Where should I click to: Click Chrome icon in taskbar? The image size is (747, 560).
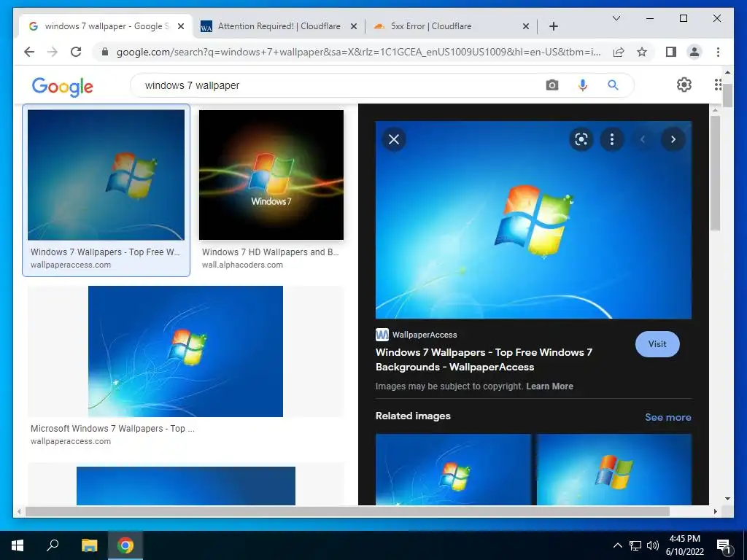[125, 545]
